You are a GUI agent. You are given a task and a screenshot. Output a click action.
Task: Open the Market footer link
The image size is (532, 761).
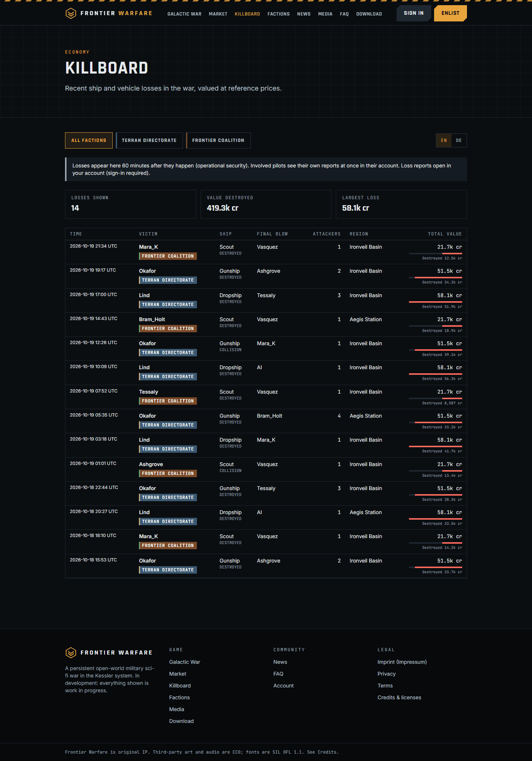point(178,674)
